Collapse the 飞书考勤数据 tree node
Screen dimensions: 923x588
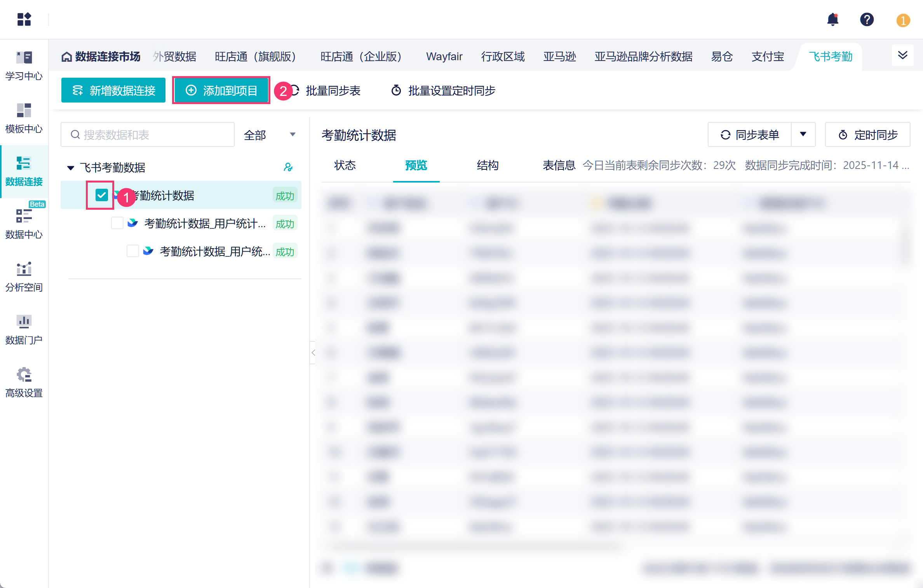point(71,168)
